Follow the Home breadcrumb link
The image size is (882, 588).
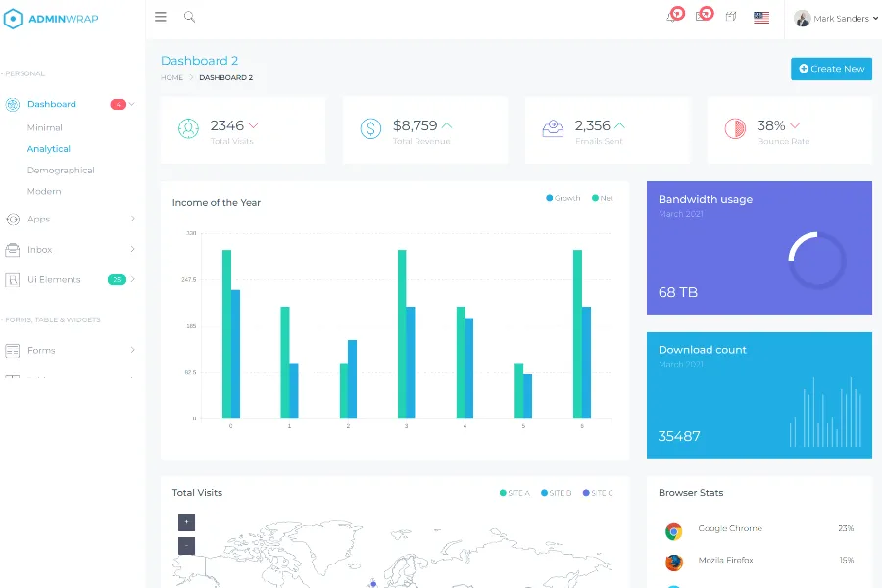(171, 77)
